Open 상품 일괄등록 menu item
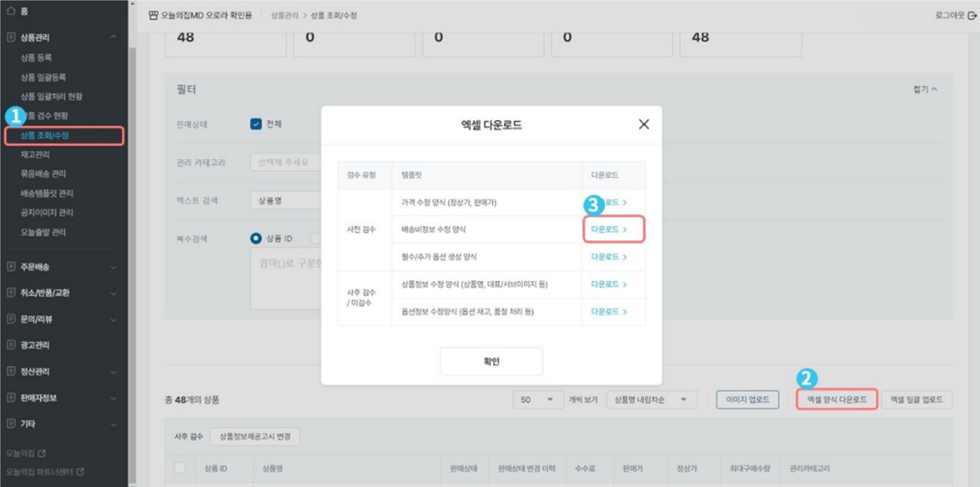Image resolution: width=980 pixels, height=487 pixels. point(43,77)
